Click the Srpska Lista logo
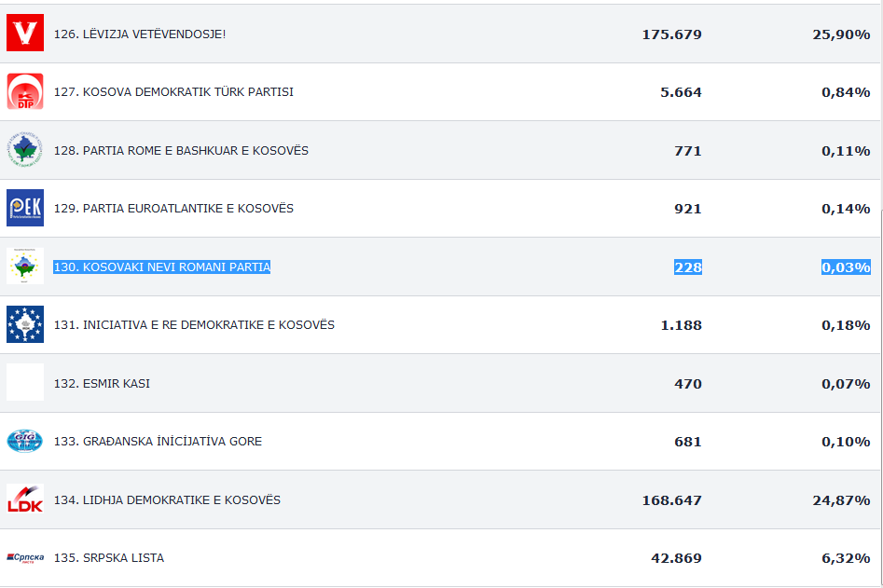This screenshot has width=883, height=588. (25, 557)
